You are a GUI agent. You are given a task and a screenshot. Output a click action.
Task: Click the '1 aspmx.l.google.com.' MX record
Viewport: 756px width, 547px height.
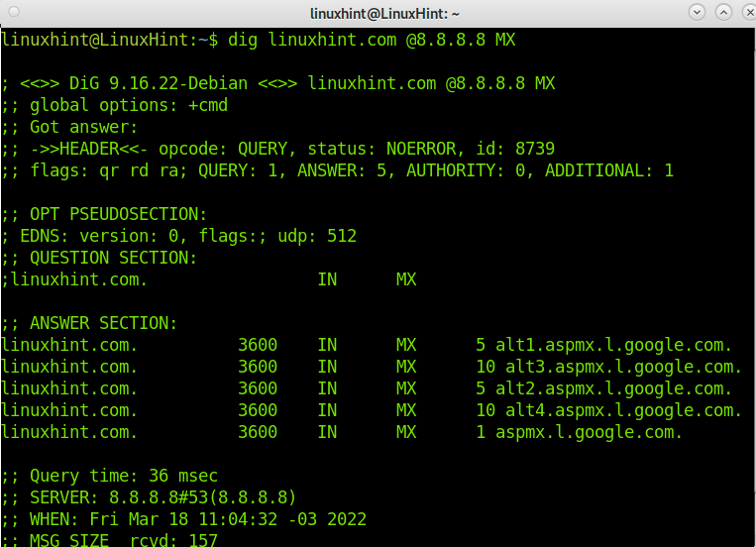(579, 432)
